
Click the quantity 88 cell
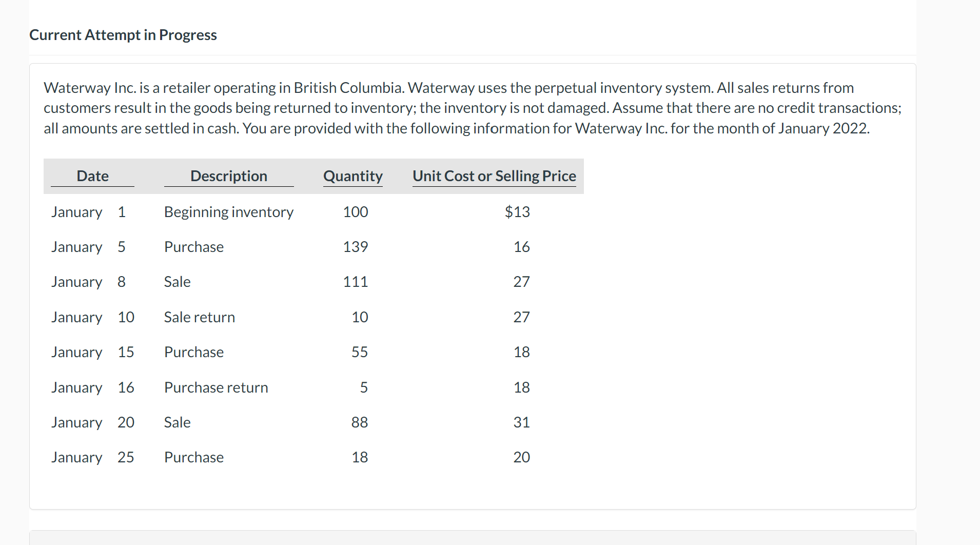359,422
